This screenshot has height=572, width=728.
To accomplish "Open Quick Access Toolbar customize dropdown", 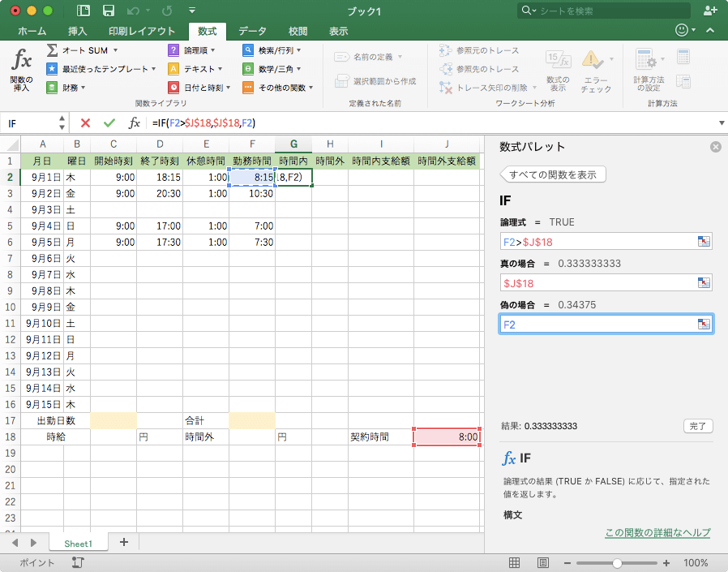I will [x=192, y=11].
